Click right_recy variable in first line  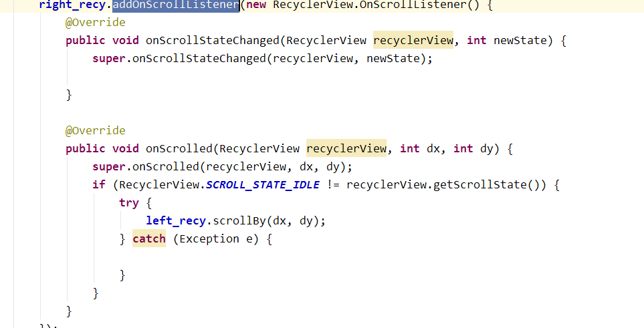click(x=72, y=5)
